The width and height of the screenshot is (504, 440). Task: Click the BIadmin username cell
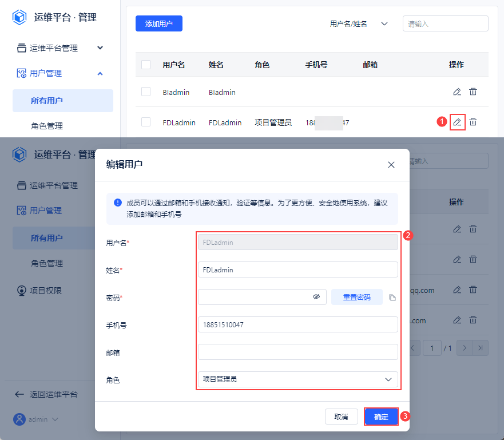click(x=176, y=92)
